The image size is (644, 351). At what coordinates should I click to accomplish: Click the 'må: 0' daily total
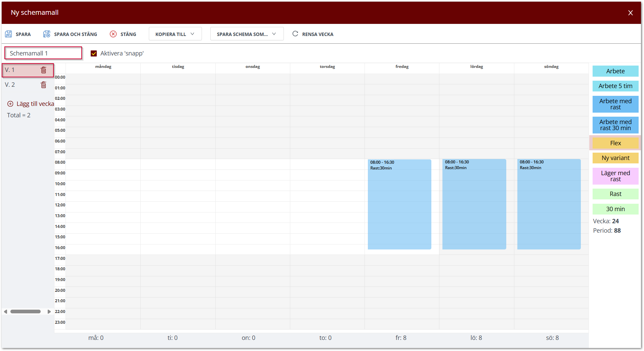pos(96,338)
